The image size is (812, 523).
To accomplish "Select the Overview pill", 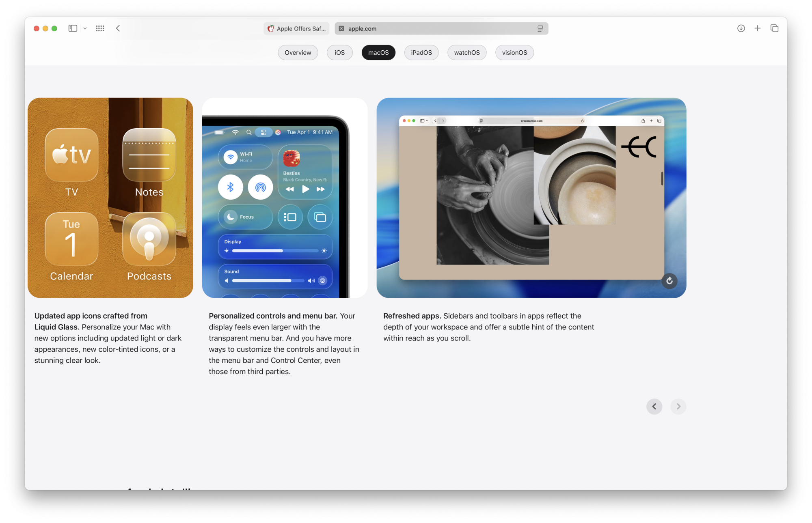I will pyautogui.click(x=298, y=53).
